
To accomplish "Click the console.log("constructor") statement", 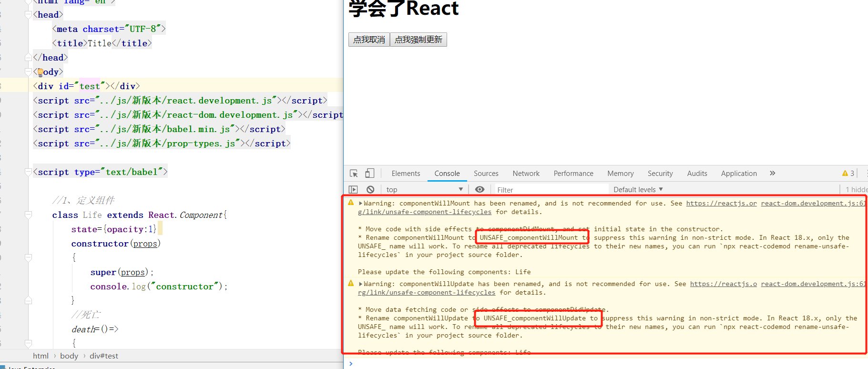I will pos(159,287).
